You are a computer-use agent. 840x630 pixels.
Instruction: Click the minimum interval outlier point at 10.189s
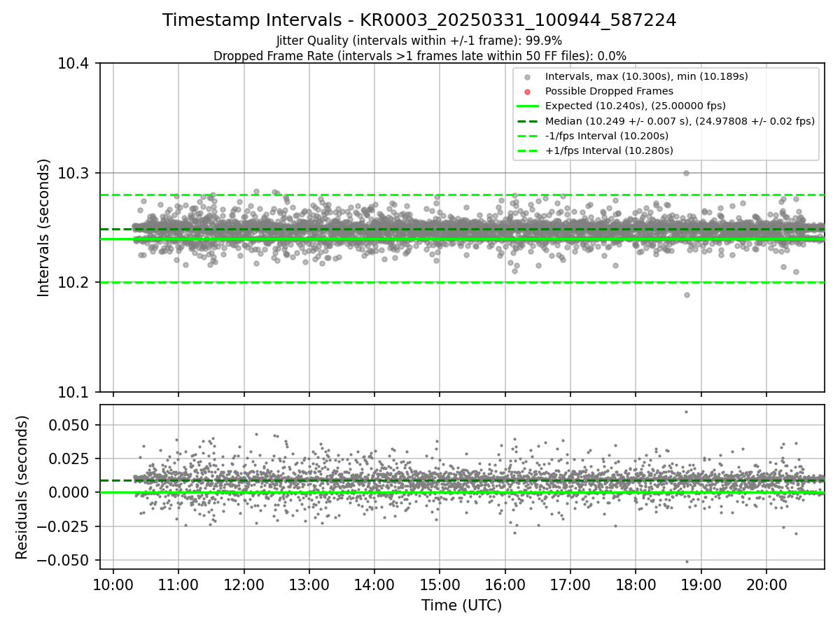coord(687,295)
